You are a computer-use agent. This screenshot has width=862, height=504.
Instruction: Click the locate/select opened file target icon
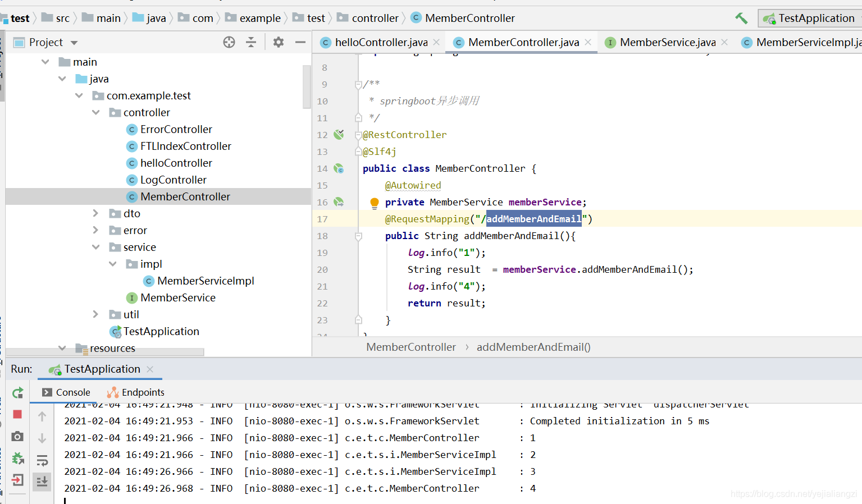(x=229, y=42)
